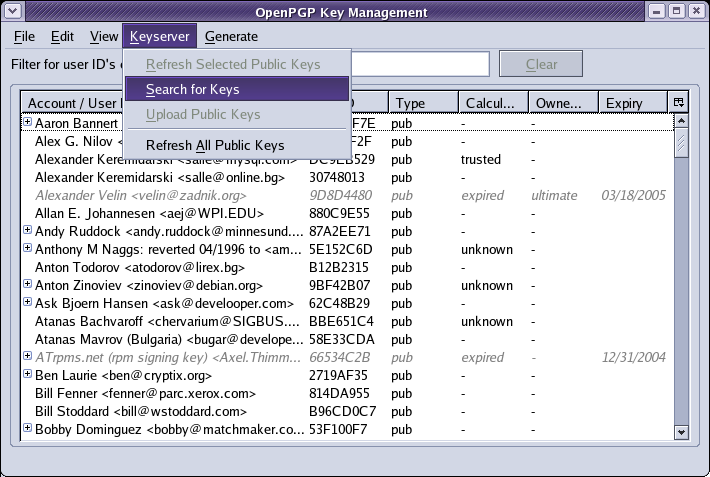Open the File menu
The width and height of the screenshot is (710, 477).
24,36
